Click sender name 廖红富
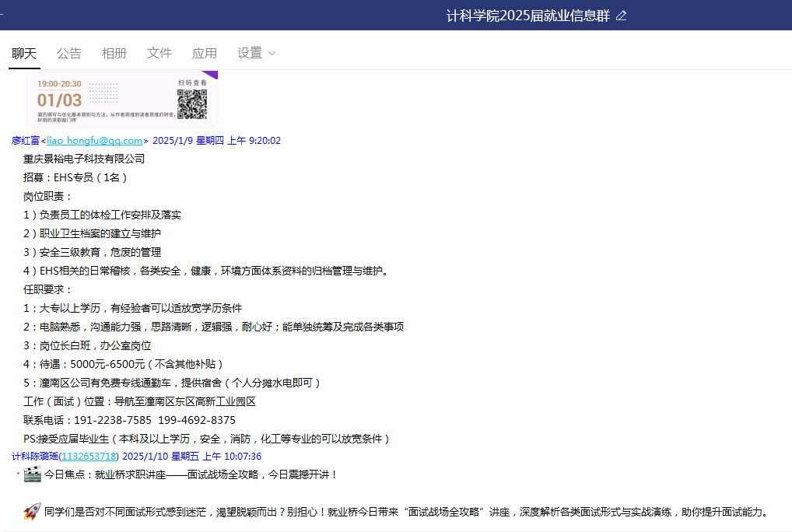Screen dimensions: 792x532 pos(25,141)
